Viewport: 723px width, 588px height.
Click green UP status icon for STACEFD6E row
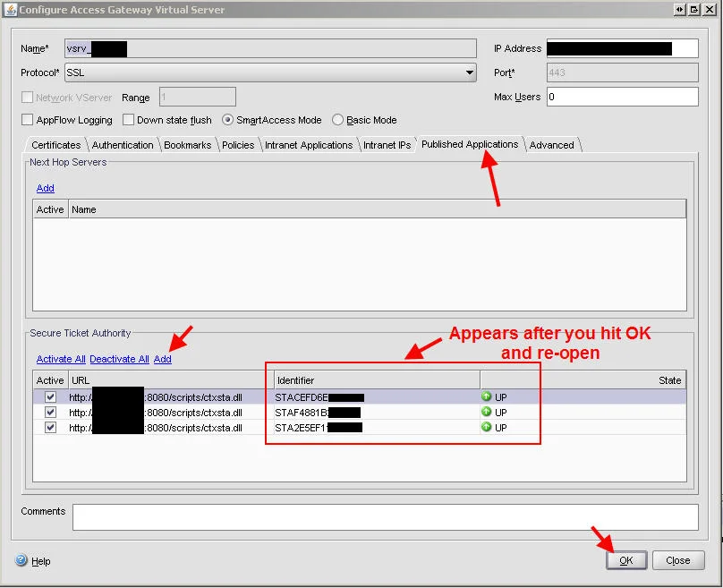click(x=486, y=396)
